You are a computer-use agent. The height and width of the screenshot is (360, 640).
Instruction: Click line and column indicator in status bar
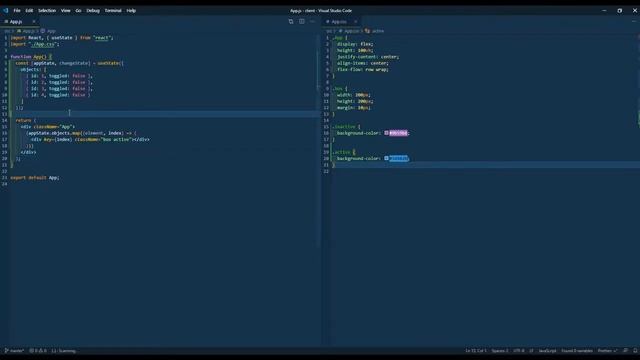tap(476, 351)
